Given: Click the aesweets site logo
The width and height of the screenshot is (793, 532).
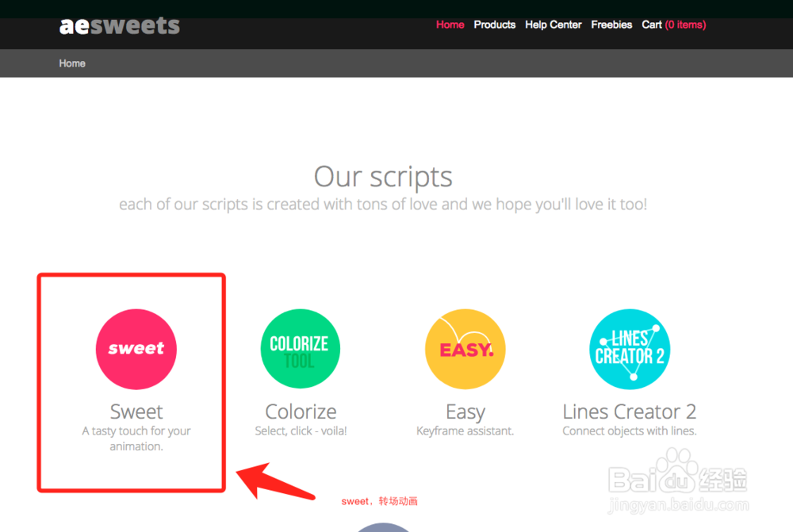Looking at the screenshot, I should pyautogui.click(x=120, y=26).
